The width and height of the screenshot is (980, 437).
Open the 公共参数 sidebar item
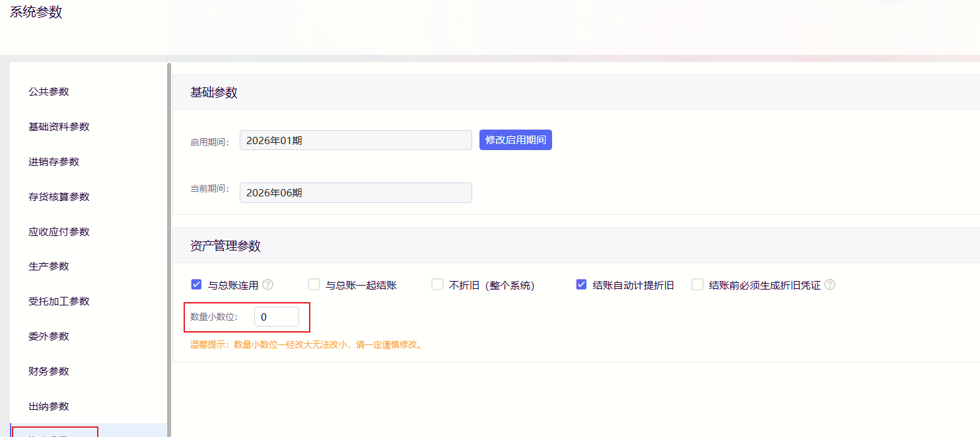tap(49, 92)
